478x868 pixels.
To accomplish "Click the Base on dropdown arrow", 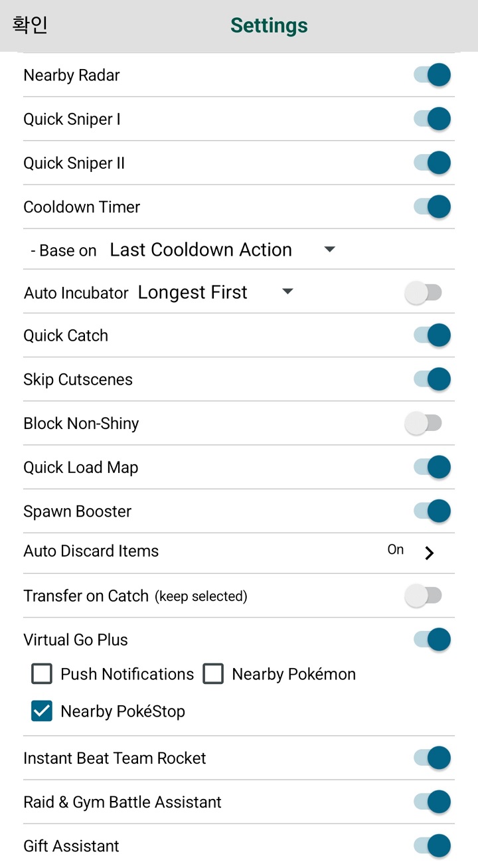I will (x=329, y=250).
